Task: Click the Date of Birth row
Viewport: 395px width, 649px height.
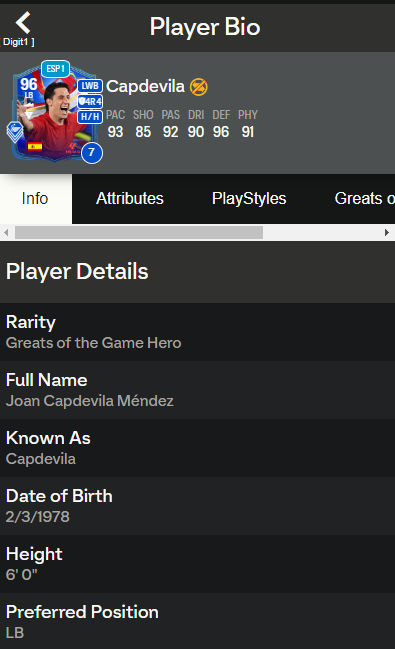Action: 198,506
